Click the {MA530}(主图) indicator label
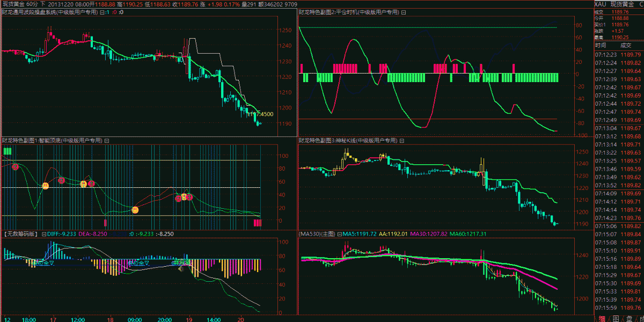The width and height of the screenshot is (644, 322). click(317, 234)
